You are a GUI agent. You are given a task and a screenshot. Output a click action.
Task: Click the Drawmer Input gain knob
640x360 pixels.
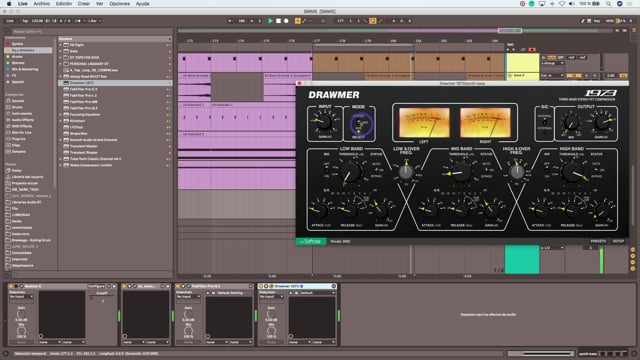coord(324,122)
